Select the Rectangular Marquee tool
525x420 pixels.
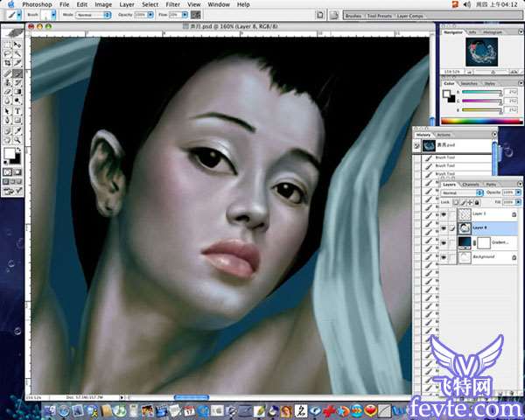point(7,45)
